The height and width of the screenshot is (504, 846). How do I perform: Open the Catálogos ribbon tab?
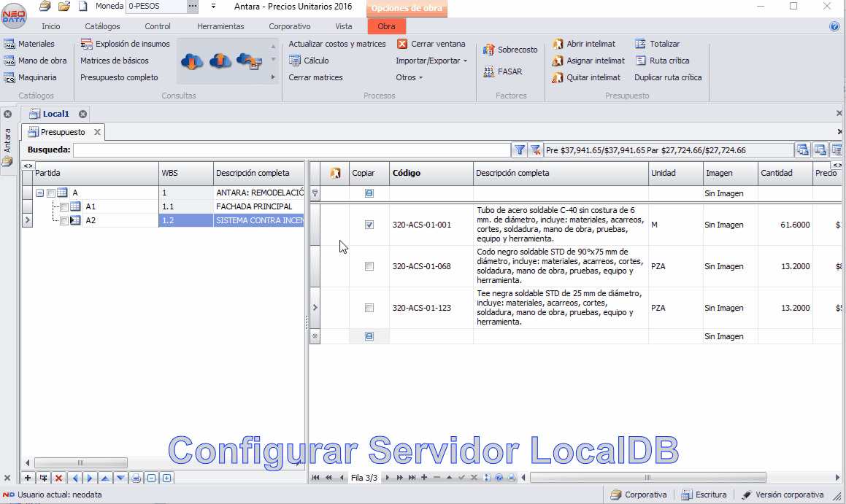tap(102, 26)
